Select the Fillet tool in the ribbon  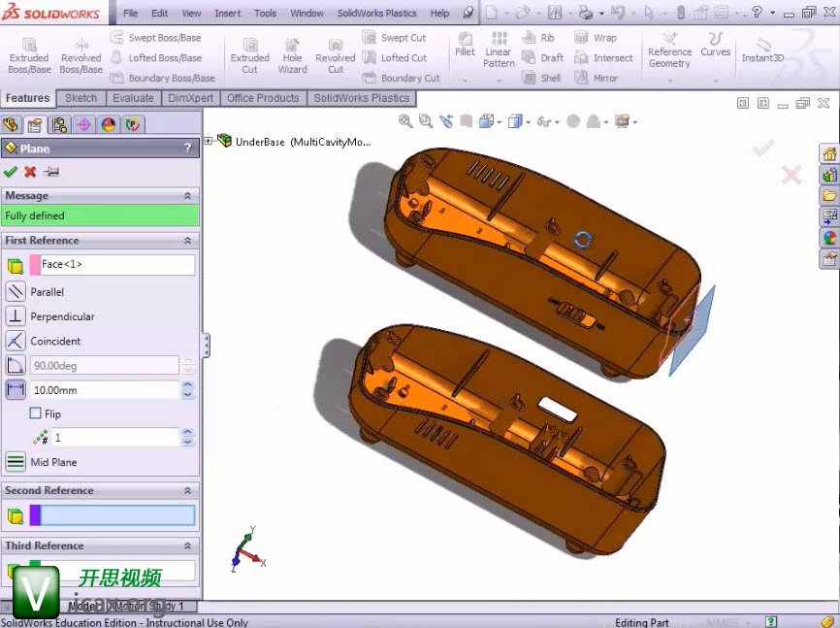tap(465, 44)
